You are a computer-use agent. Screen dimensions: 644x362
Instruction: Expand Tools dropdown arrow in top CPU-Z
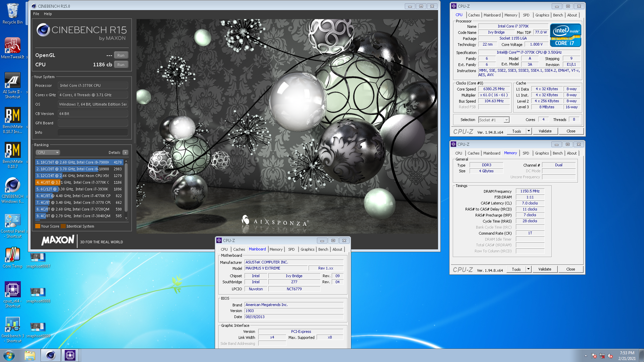tap(529, 131)
